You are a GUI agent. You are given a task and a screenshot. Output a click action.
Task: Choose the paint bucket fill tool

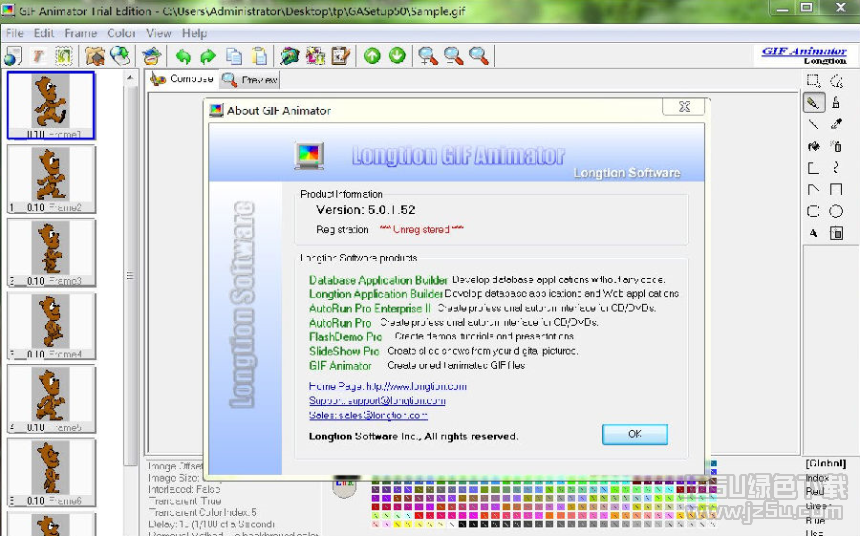(813, 146)
